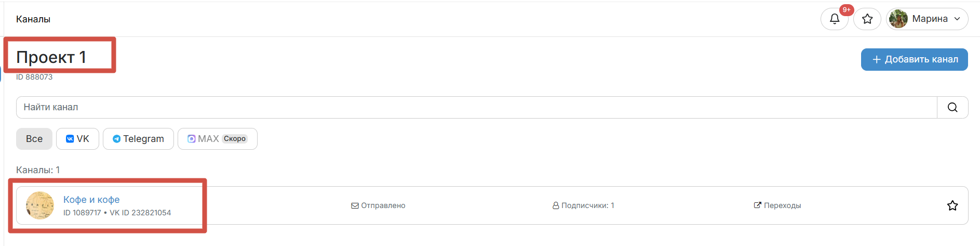The height and width of the screenshot is (246, 980).
Task: Expand the Марина user dropdown
Action: coord(957,19)
